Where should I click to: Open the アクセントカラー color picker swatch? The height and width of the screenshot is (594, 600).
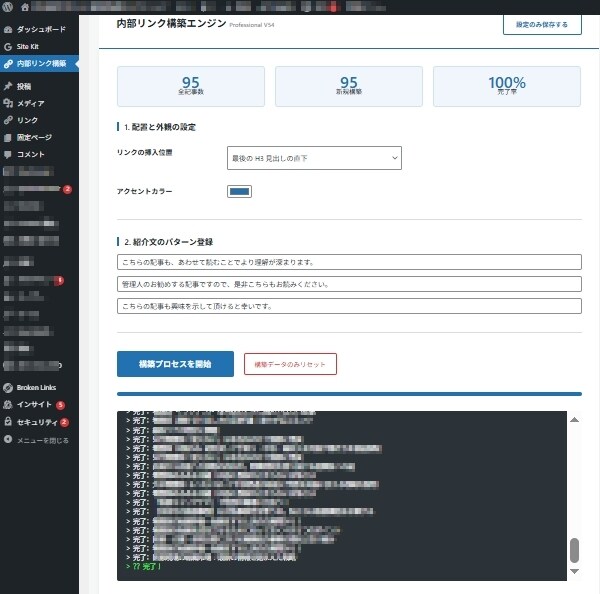pyautogui.click(x=239, y=191)
